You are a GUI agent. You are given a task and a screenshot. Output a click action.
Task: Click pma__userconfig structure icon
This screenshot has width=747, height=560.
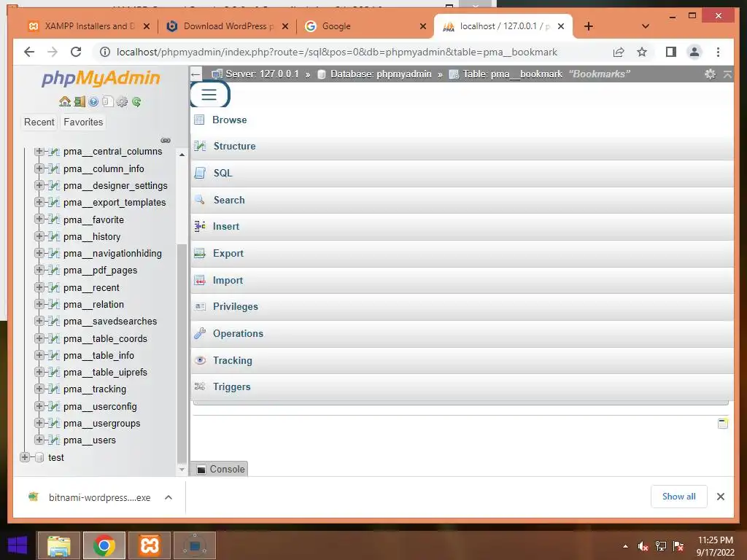[54, 406]
